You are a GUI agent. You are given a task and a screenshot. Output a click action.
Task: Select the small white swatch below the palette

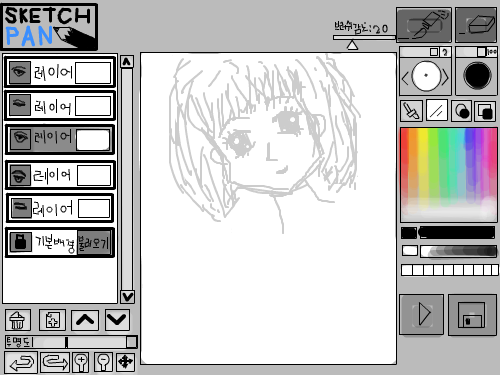410,251
